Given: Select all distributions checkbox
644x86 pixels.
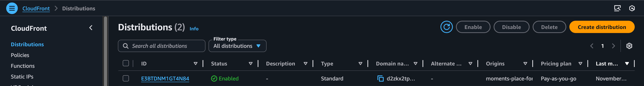Looking at the screenshot, I should coord(126,63).
